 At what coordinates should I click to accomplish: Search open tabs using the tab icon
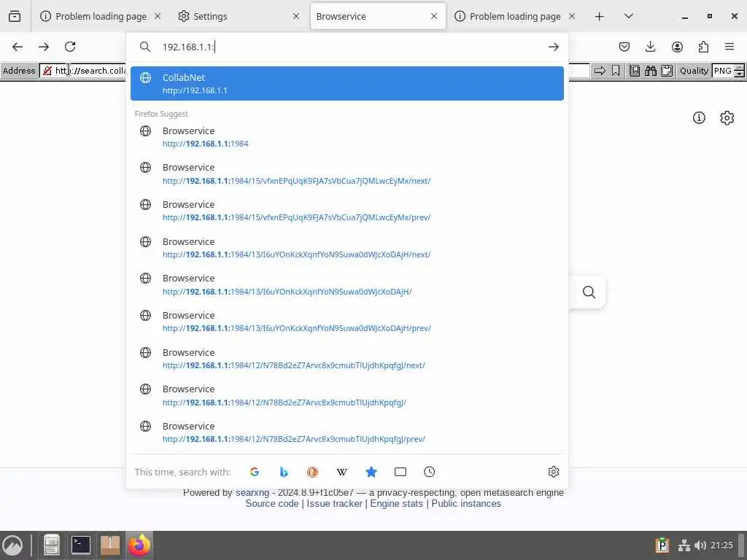[400, 472]
